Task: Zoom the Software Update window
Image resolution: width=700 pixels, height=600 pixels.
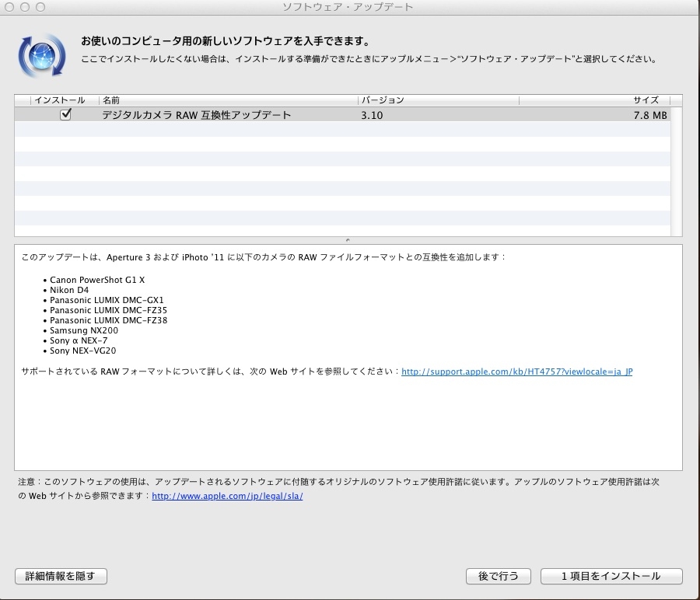Action: (x=40, y=7)
